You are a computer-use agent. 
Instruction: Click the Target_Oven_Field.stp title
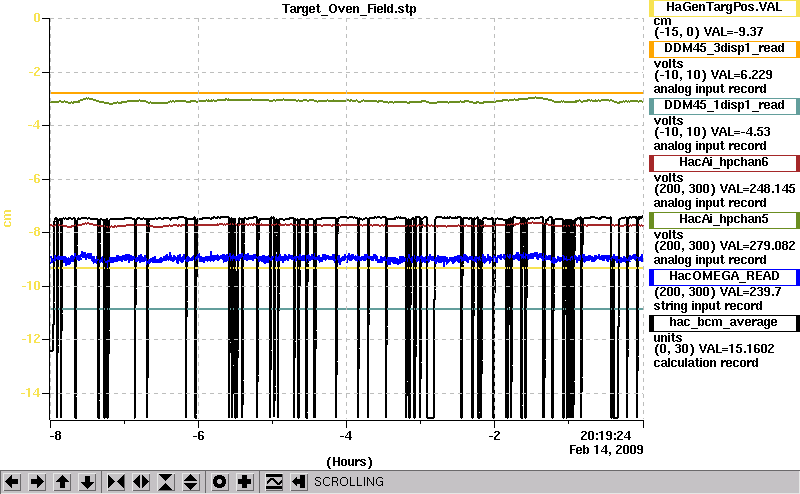click(x=349, y=9)
